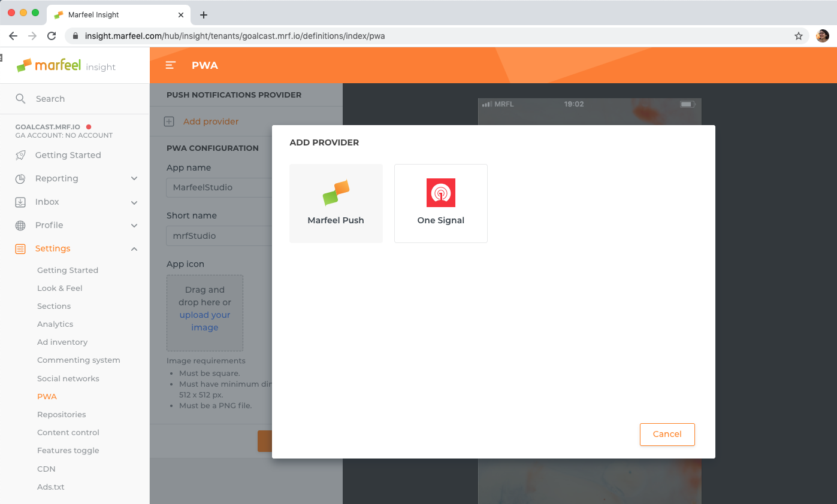Expand the Profile menu chevron

134,226
